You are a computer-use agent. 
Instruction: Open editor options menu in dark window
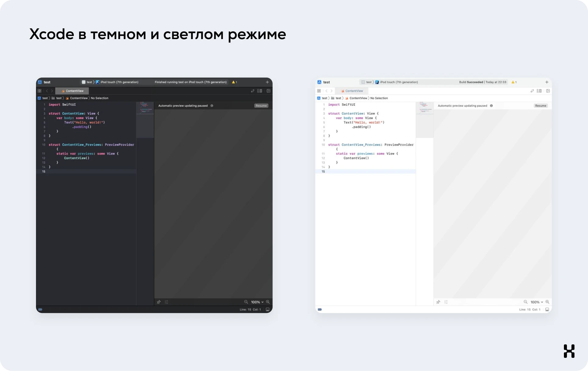point(260,91)
